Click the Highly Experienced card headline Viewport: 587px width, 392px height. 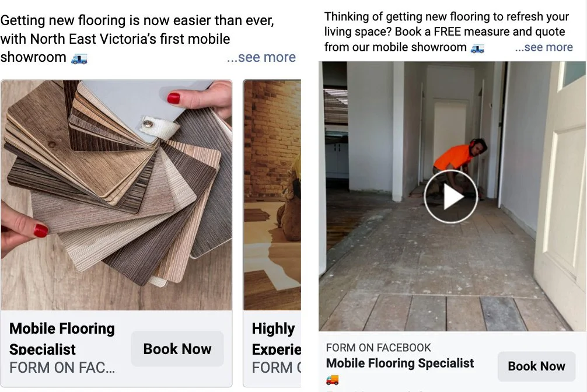(276, 338)
